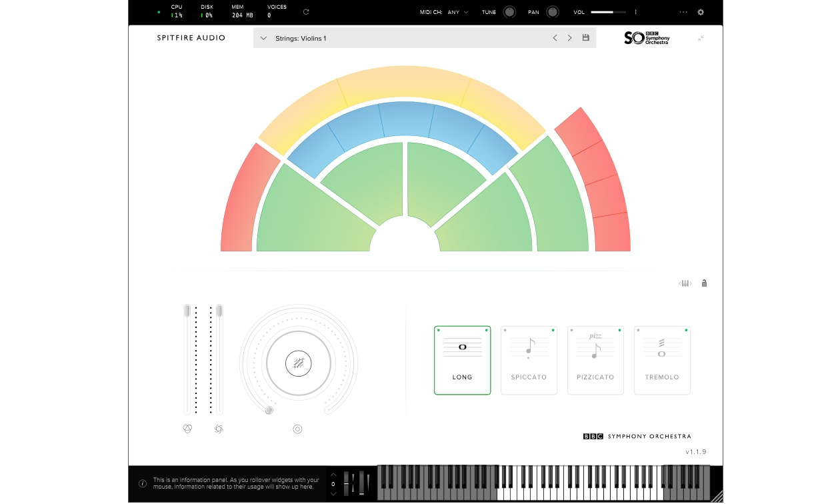Click the left vertical slider handle
The width and height of the screenshot is (840, 504).
pos(187,311)
